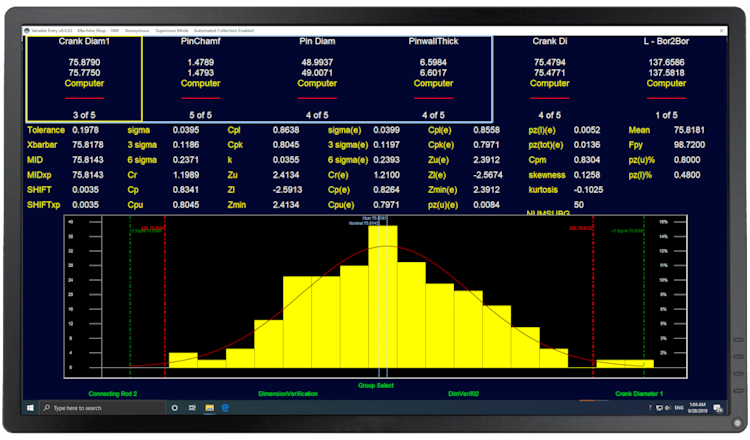Screen dimensions: 750x440
Task: Open File Explorer from the taskbar
Action: coord(210,408)
